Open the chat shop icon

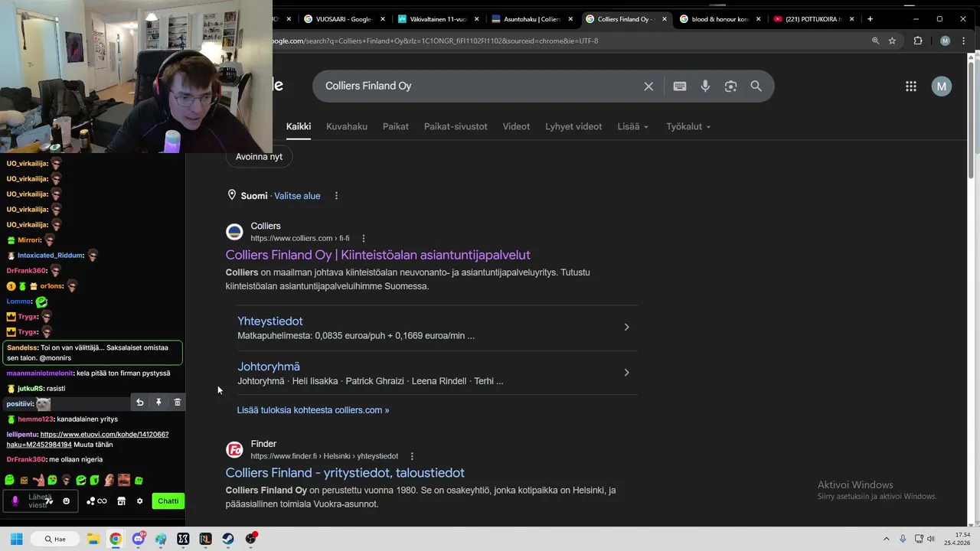point(121,501)
